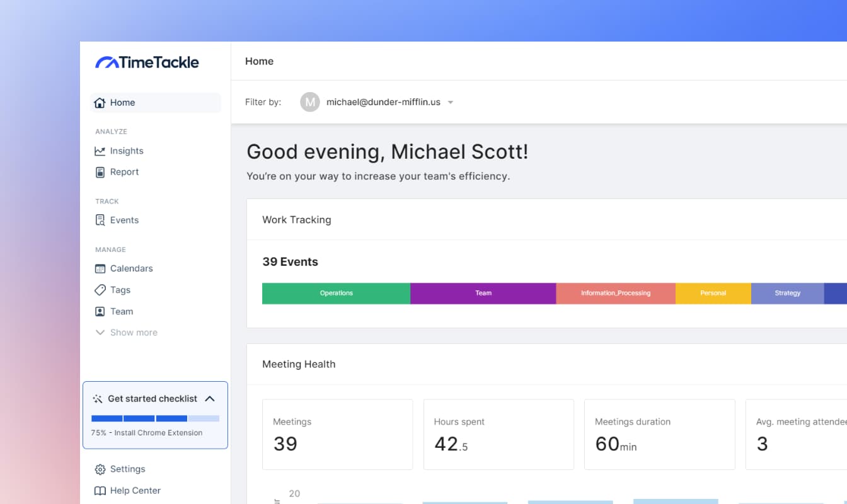Open Settings from the sidebar
The width and height of the screenshot is (847, 504).
pos(127,469)
